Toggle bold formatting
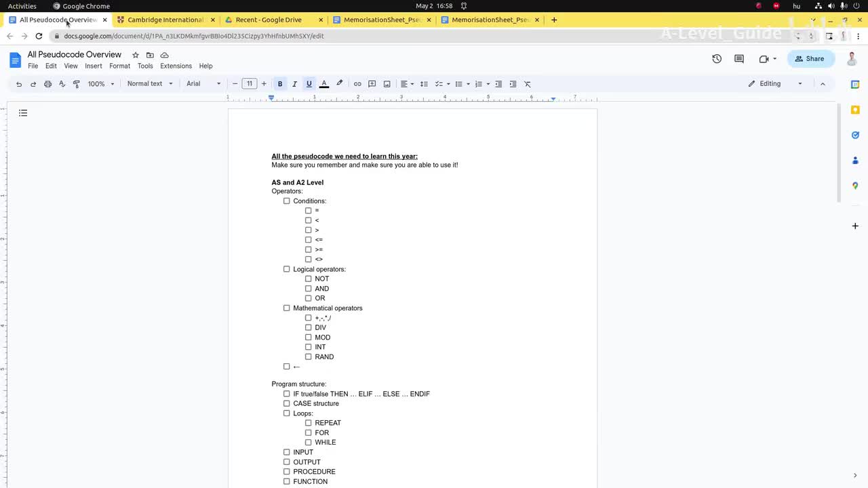The height and width of the screenshot is (488, 868). [280, 84]
